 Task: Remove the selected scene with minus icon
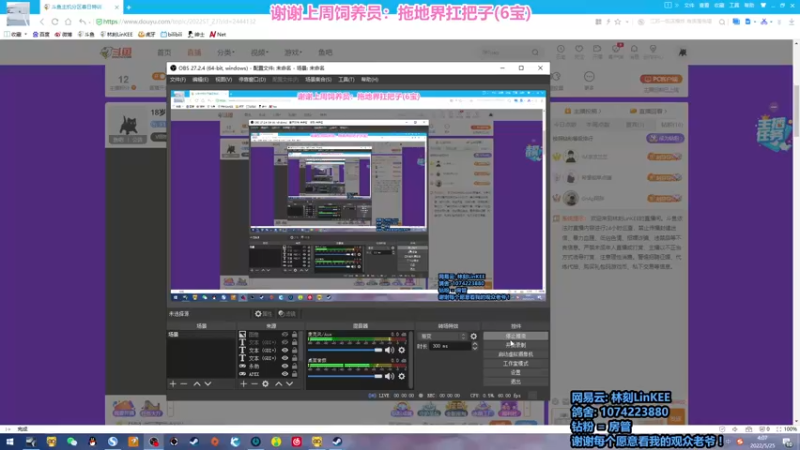[x=184, y=384]
